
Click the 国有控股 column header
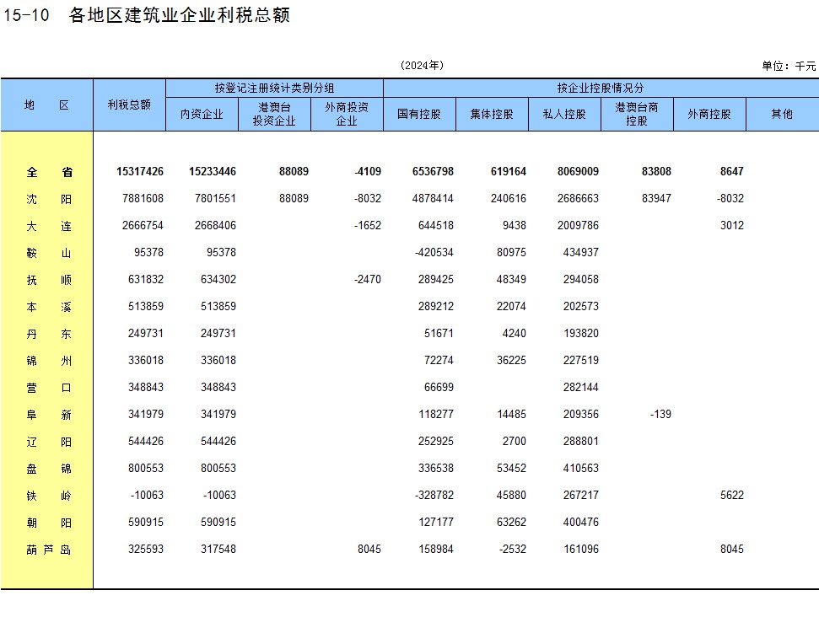tap(419, 114)
